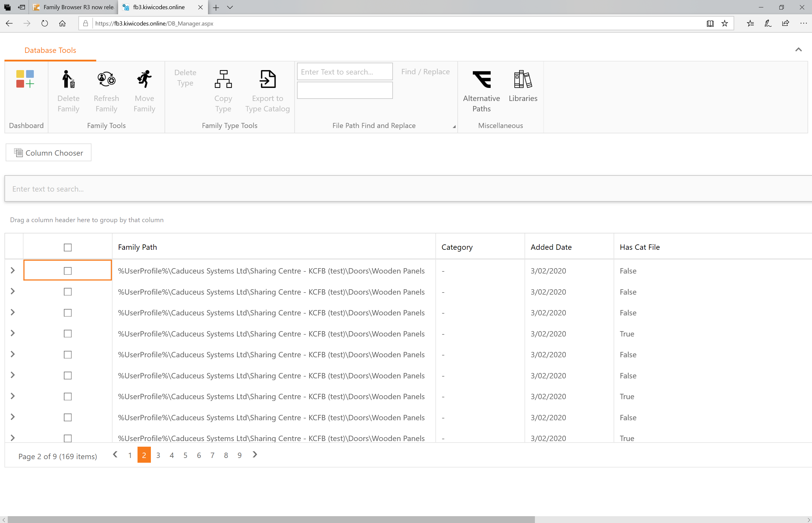Check the second row's checkbox
Screen dimensions: 812x523
coord(68,292)
